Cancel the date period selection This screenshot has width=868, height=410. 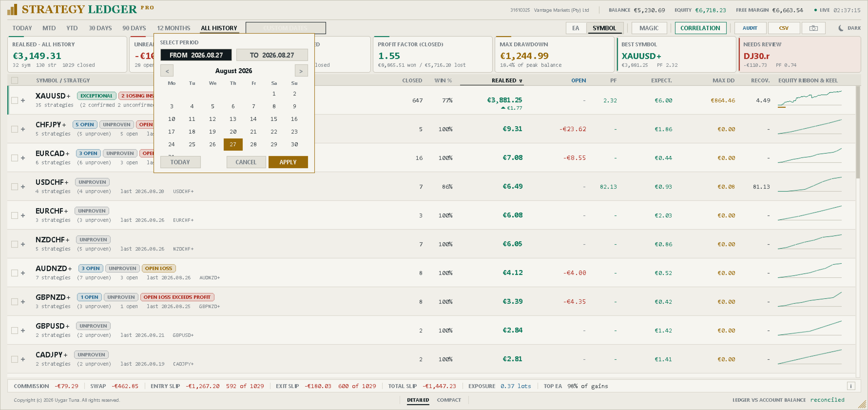(246, 162)
